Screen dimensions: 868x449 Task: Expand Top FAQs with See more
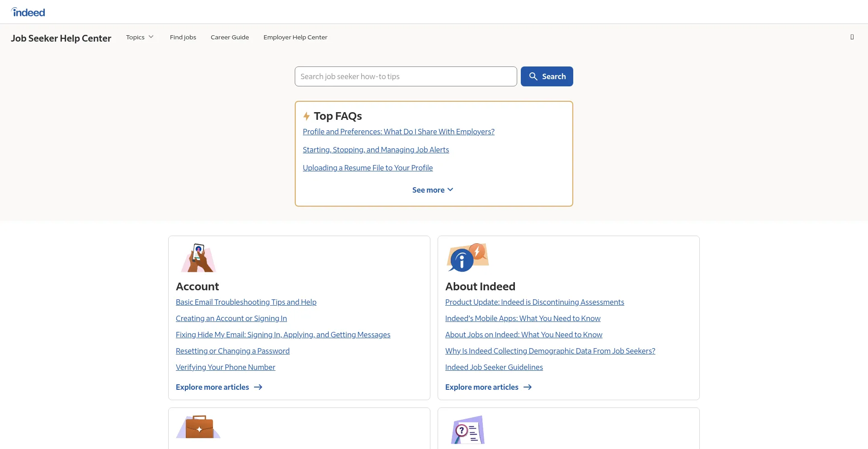tap(433, 190)
